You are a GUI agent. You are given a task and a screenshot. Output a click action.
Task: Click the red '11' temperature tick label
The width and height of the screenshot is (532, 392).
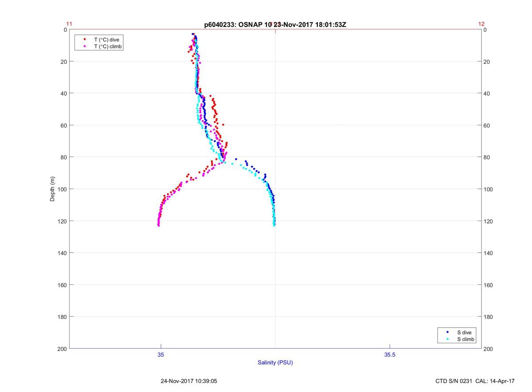click(69, 24)
